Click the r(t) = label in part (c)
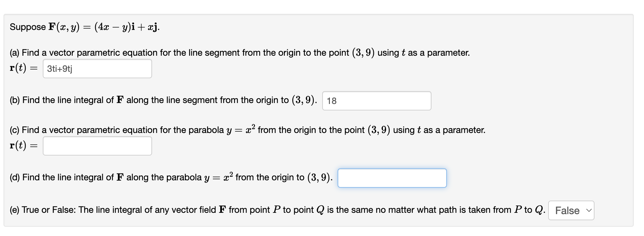 point(24,146)
